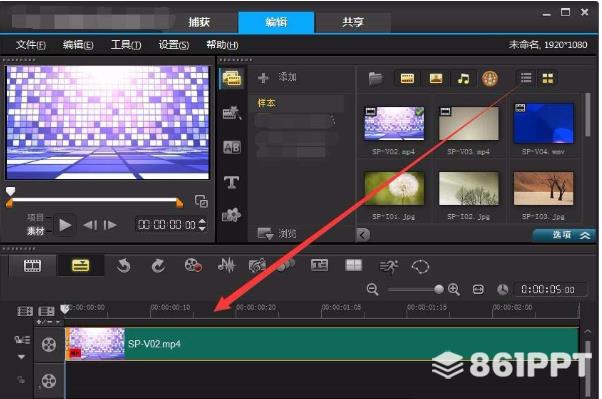Open the Transition library icon in sidebar
Screen dimensions: 602x399
coord(232,147)
